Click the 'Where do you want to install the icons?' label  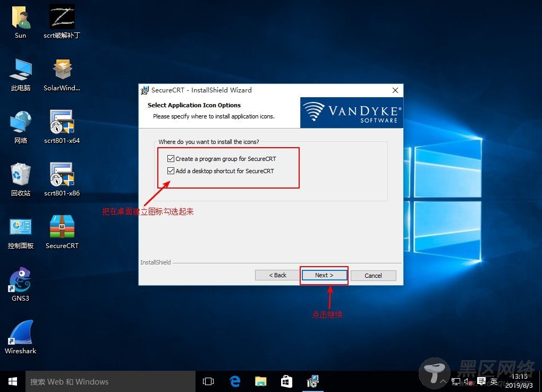208,142
